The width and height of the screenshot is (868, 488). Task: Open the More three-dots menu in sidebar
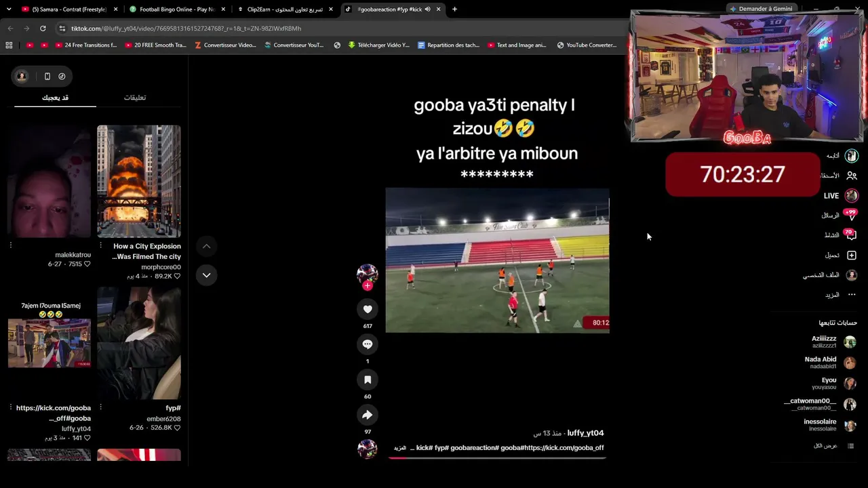click(x=852, y=295)
